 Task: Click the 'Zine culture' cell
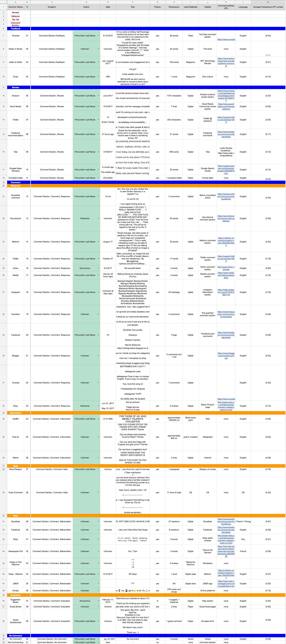pyautogui.click(x=208, y=77)
